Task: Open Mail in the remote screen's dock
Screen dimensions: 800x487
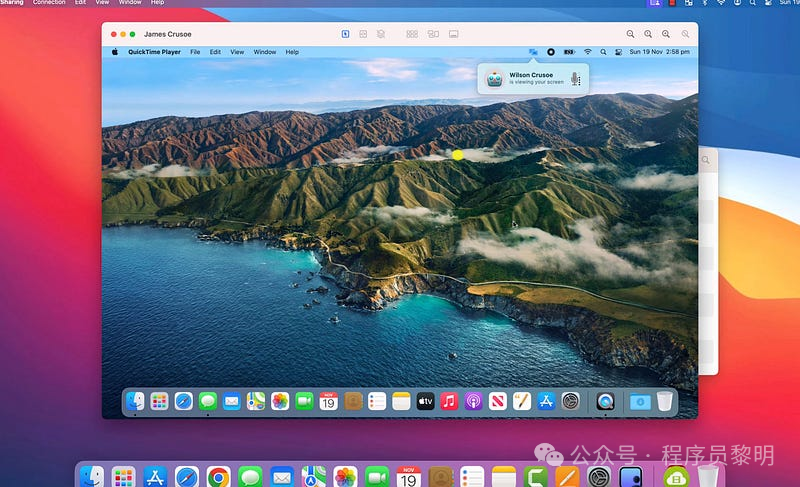Action: coord(232,401)
